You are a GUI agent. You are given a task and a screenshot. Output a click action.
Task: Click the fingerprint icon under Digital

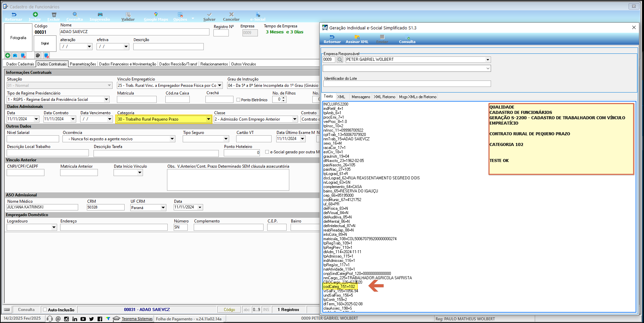tap(38, 55)
